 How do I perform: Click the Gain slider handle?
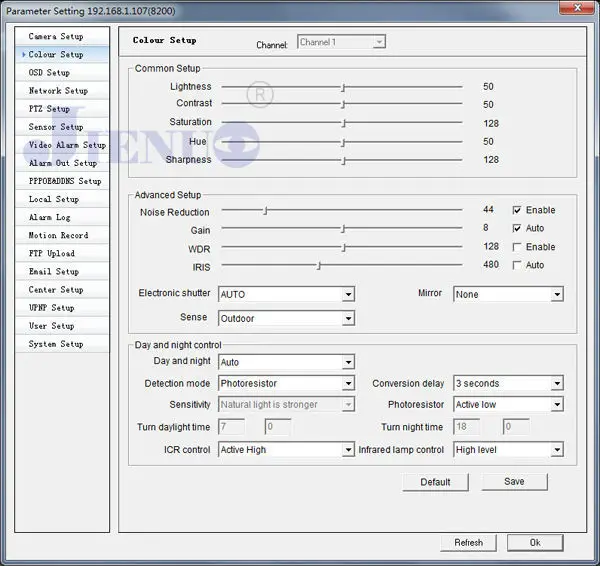[x=343, y=229]
